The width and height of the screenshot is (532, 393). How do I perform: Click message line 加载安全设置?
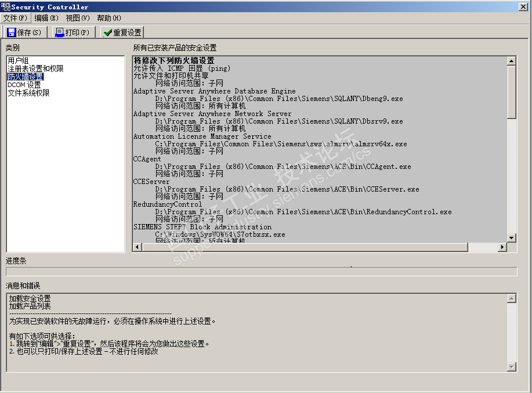click(30, 298)
